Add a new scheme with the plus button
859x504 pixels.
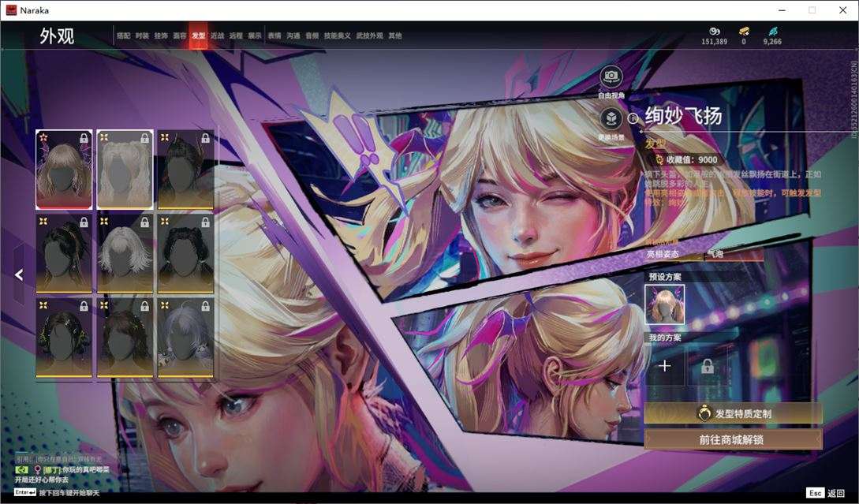(x=664, y=365)
